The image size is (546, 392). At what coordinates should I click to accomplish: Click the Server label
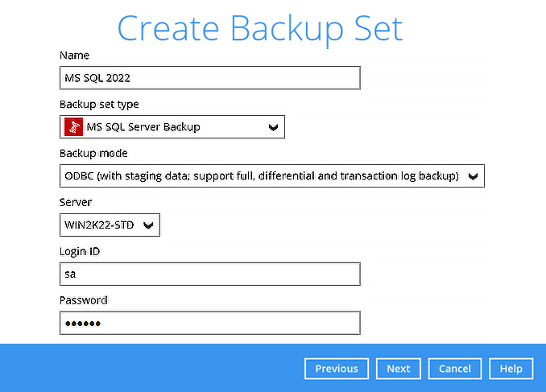click(x=75, y=202)
